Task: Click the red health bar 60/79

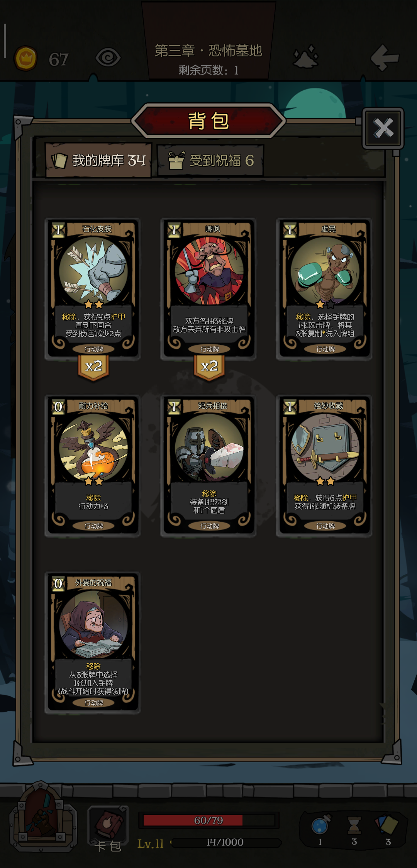Action: click(208, 820)
